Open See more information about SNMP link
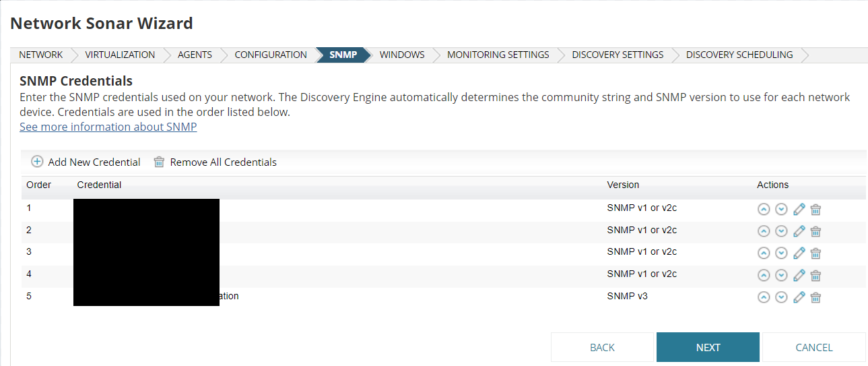Screen dimensions: 868x366 click(108, 127)
